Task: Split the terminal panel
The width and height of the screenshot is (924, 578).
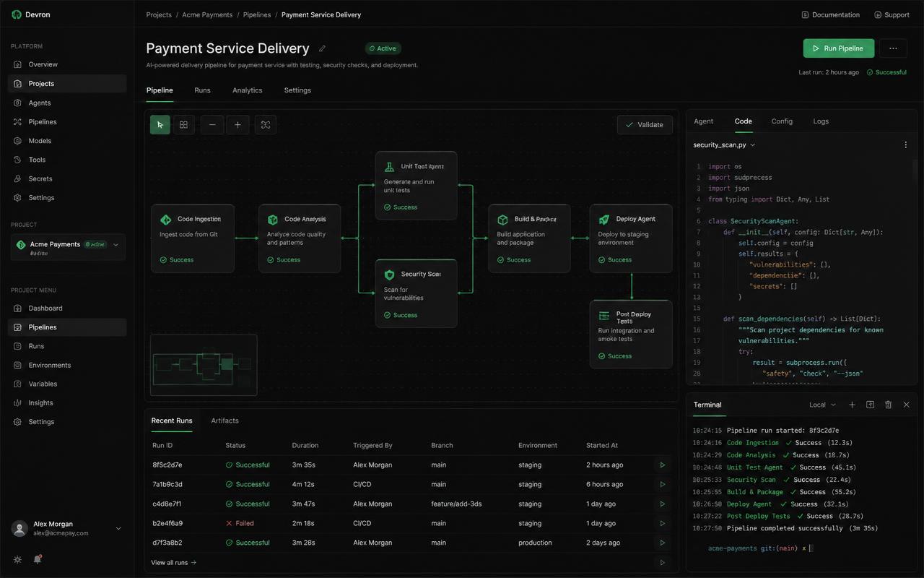Action: pos(870,405)
